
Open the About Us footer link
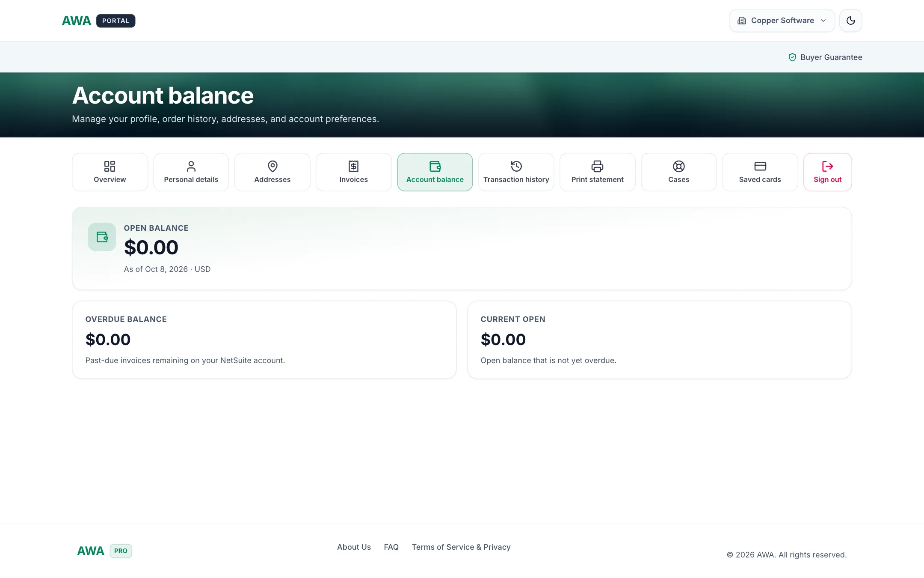[x=354, y=547]
